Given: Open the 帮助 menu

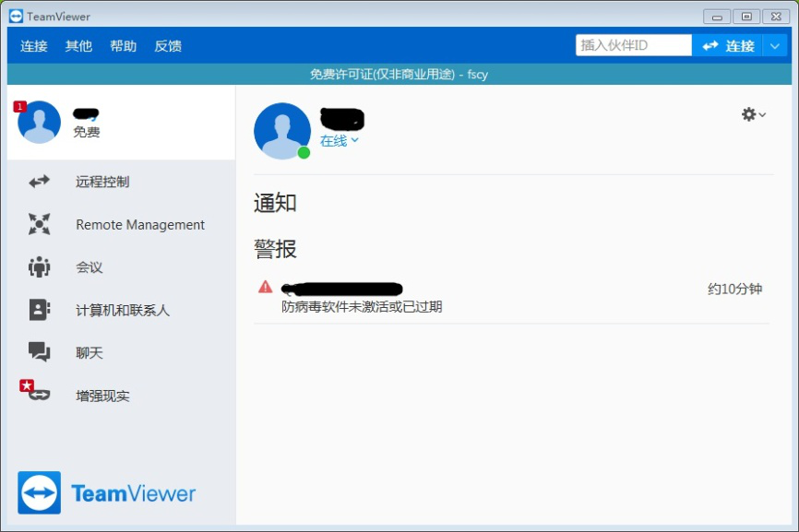Looking at the screenshot, I should click(x=124, y=46).
